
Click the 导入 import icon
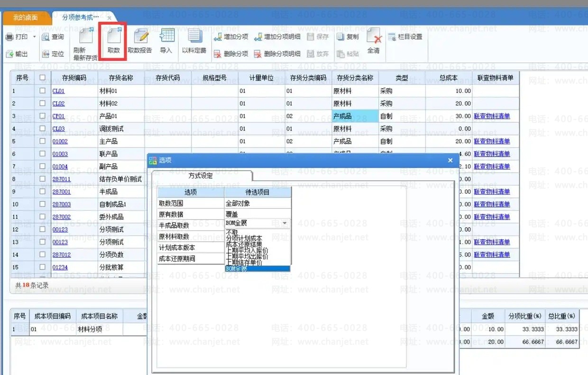166,42
